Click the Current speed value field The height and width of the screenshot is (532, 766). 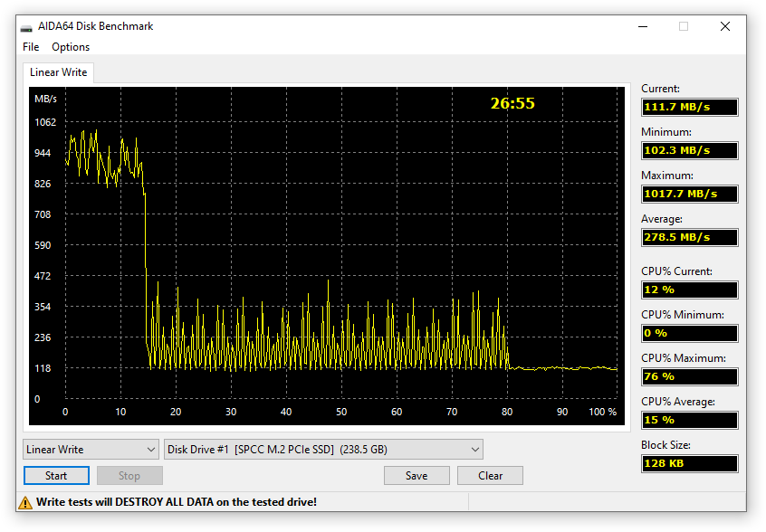pos(689,108)
